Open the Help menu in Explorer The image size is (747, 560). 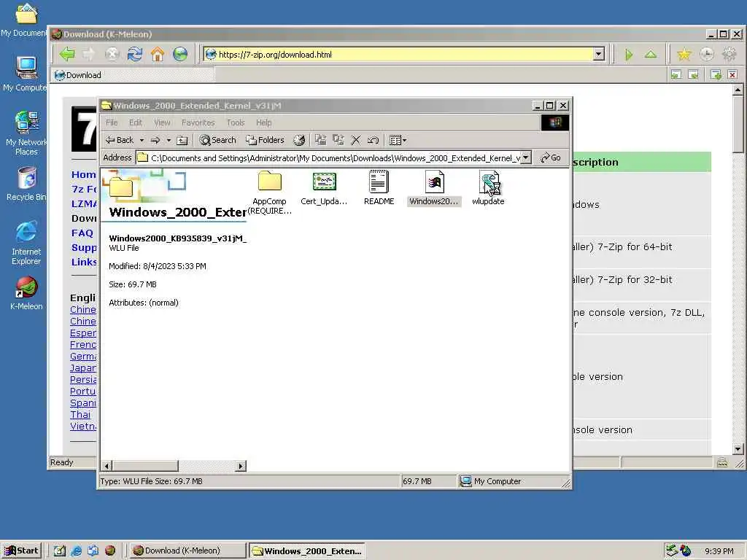point(263,122)
